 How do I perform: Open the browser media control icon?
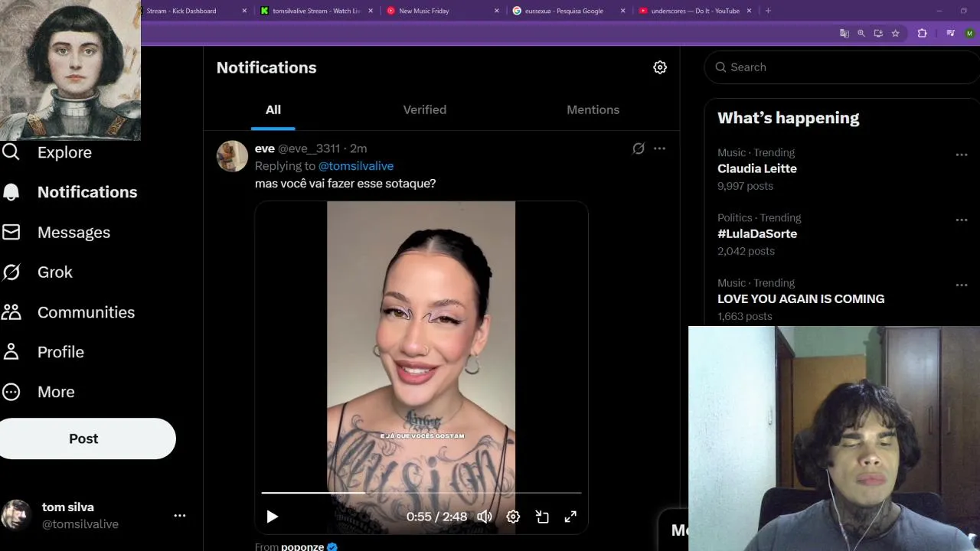950,34
